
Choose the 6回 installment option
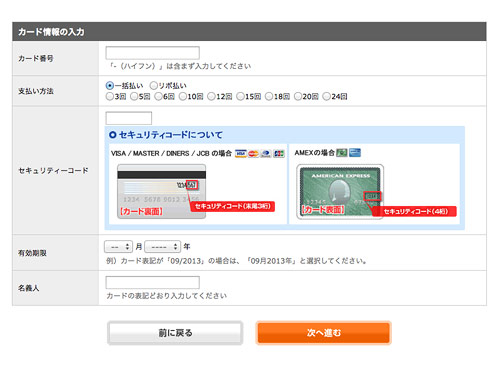click(158, 96)
